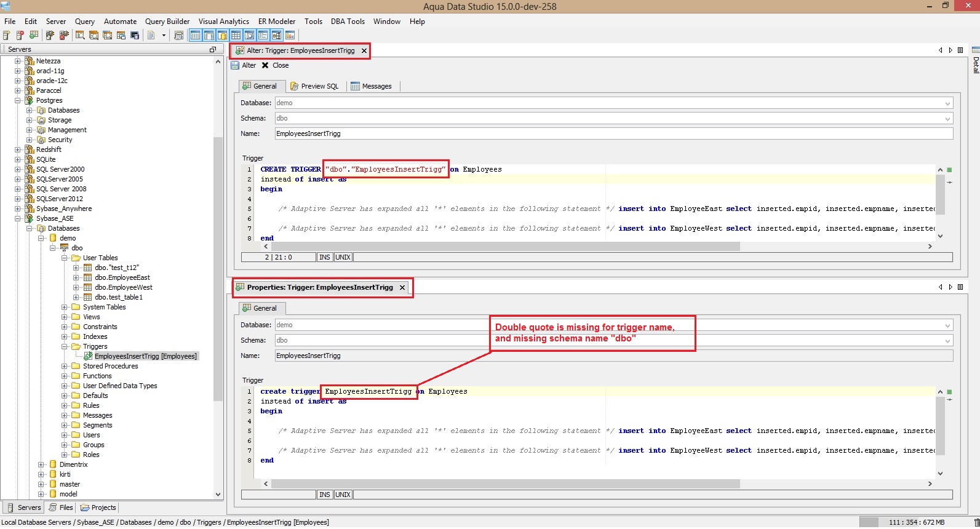This screenshot has width=980, height=529.
Task: Open Schema dropdown in Properties pane
Action: (x=947, y=341)
